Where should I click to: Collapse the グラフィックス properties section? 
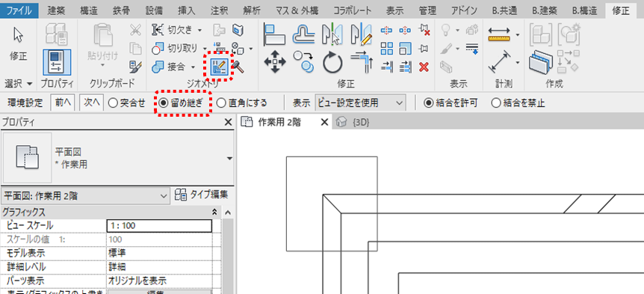tap(214, 212)
